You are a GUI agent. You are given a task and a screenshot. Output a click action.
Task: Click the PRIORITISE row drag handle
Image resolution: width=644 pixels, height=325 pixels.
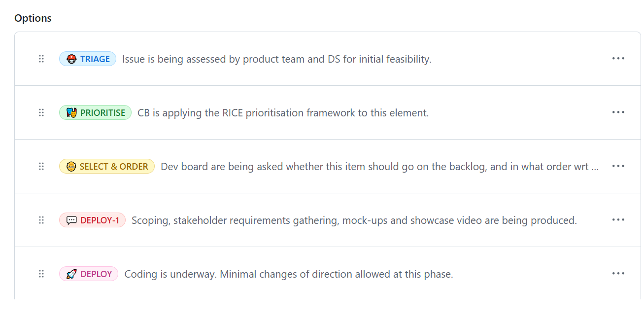pyautogui.click(x=41, y=112)
